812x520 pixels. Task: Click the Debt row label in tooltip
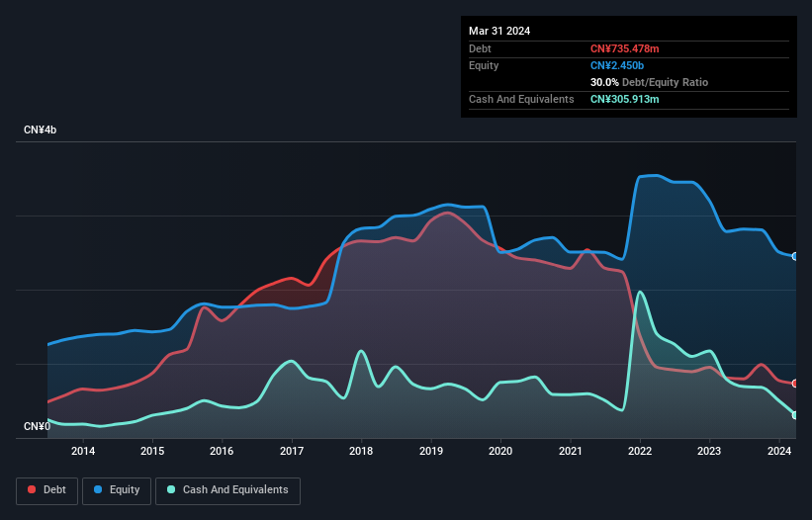click(480, 48)
